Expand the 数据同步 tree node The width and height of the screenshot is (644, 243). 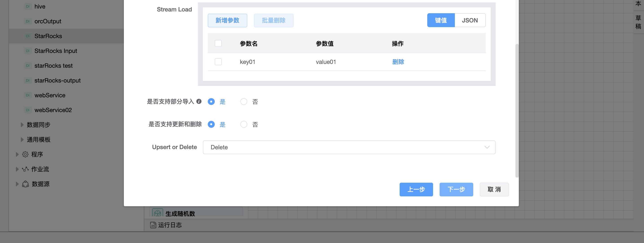click(x=22, y=125)
